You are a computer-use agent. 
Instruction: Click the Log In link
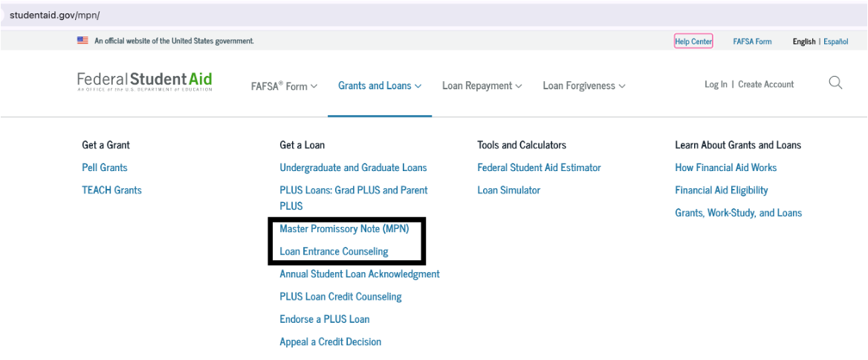point(716,84)
